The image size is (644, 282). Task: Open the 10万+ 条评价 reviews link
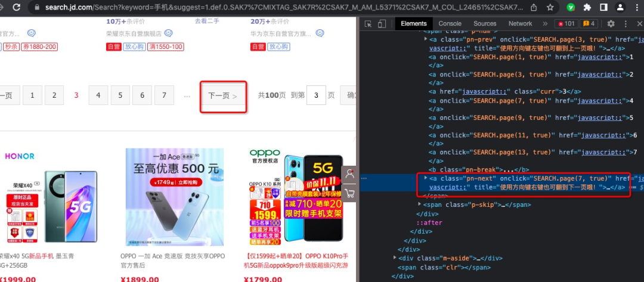point(125,21)
